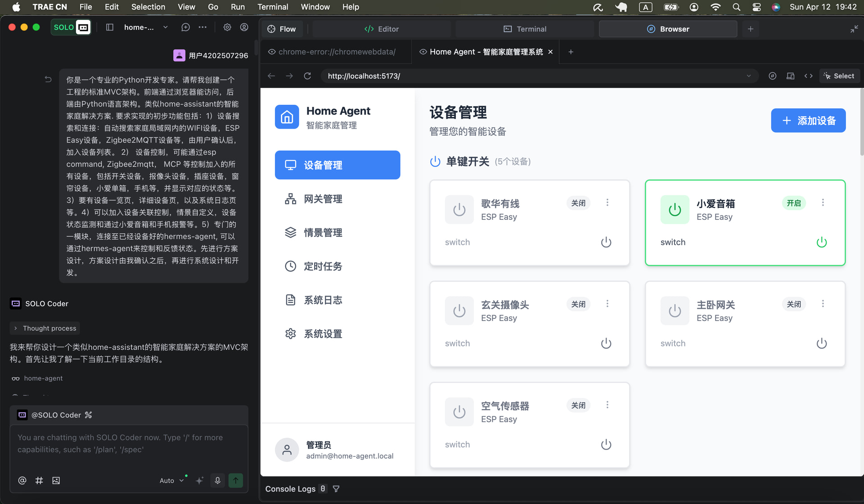The height and width of the screenshot is (504, 864).
Task: Toggle the SOLO mode switch
Action: [71, 27]
